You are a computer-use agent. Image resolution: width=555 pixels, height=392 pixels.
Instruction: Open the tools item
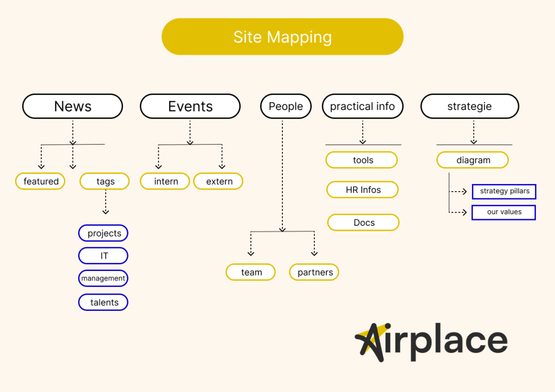point(362,160)
